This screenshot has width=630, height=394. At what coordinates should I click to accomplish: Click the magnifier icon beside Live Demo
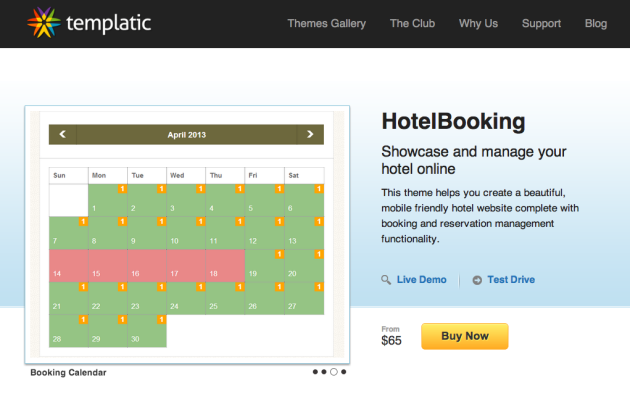click(386, 280)
